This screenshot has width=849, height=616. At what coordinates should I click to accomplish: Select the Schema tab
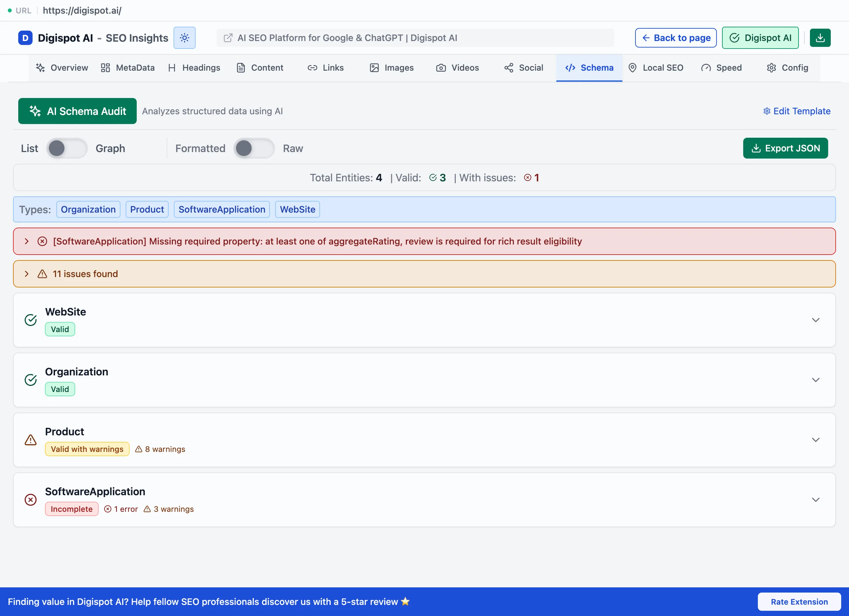tap(589, 68)
